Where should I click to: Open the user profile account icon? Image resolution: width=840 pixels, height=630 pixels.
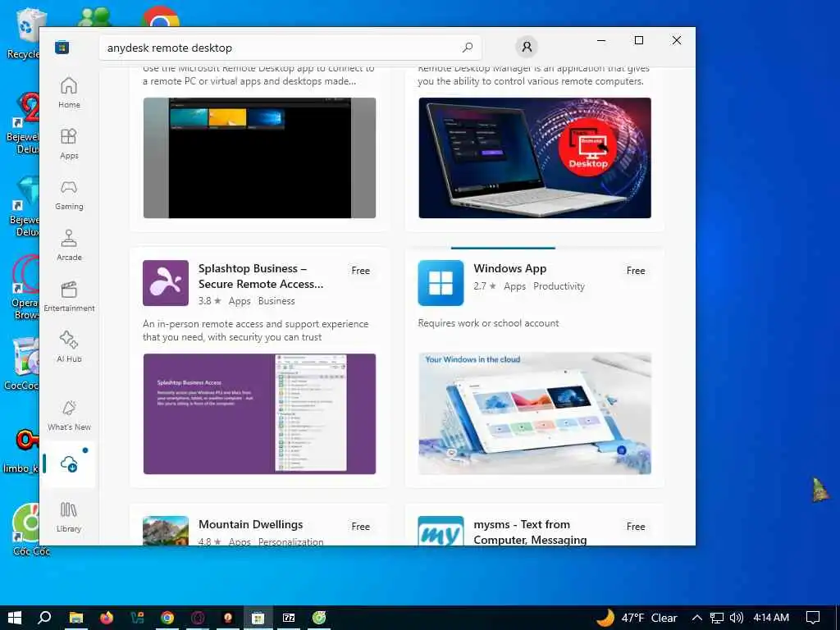click(x=527, y=47)
